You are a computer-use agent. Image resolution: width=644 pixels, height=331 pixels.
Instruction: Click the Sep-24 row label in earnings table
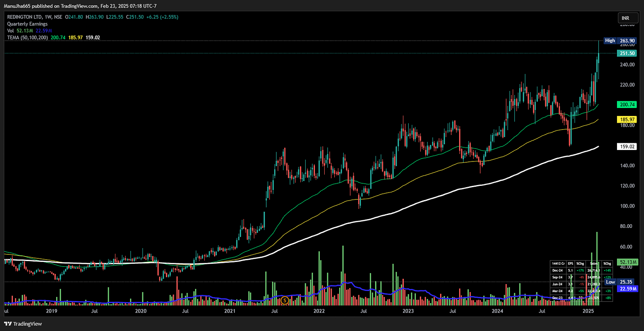pos(557,277)
